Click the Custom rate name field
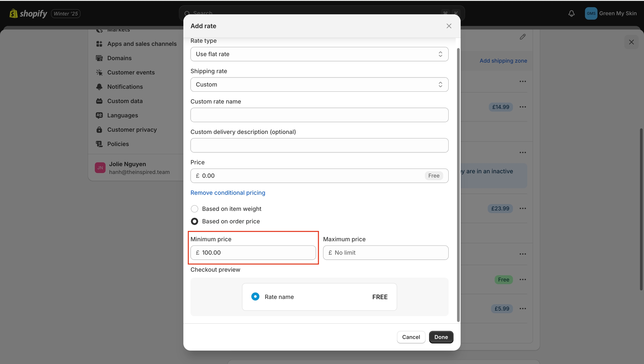Screen dimensions: 644x364 [319, 115]
